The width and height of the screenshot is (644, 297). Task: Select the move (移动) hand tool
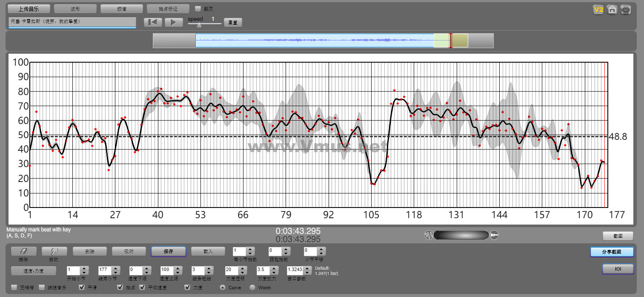54,251
